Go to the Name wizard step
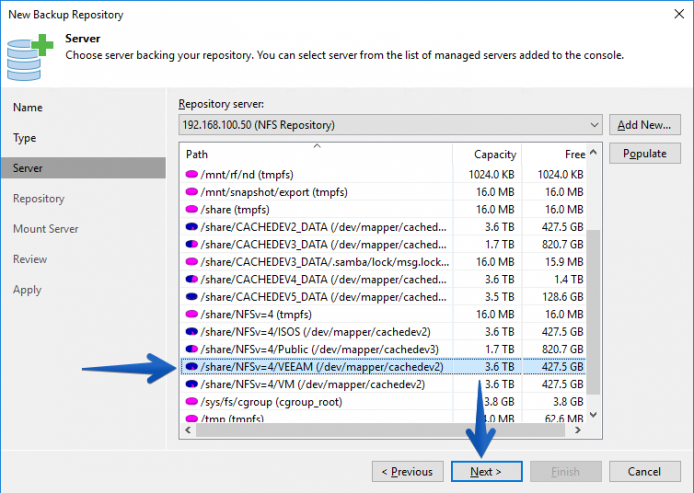694x493 pixels. tap(28, 108)
